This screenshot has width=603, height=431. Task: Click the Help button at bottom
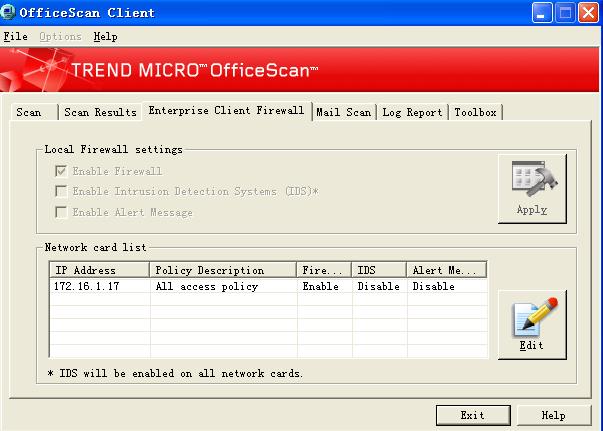554,415
